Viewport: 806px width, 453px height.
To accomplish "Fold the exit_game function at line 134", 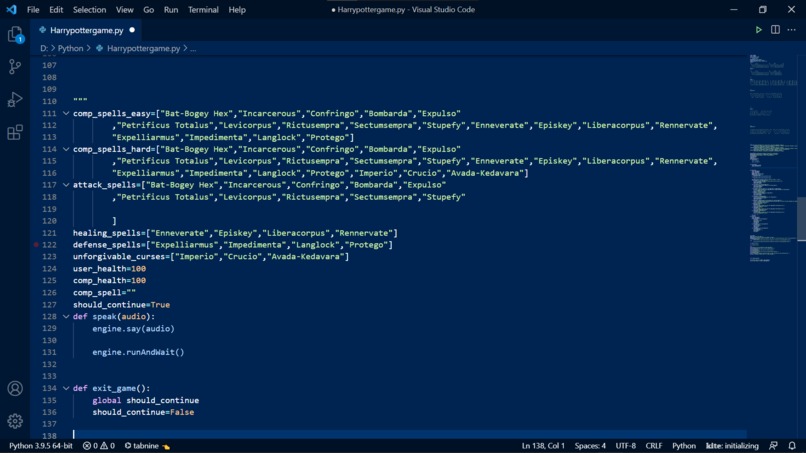I will pos(66,388).
